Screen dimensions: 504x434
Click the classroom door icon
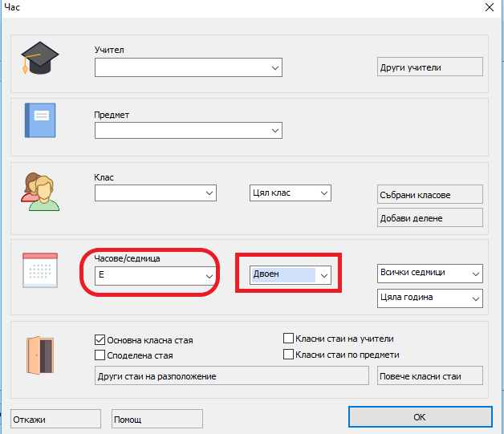(40, 353)
